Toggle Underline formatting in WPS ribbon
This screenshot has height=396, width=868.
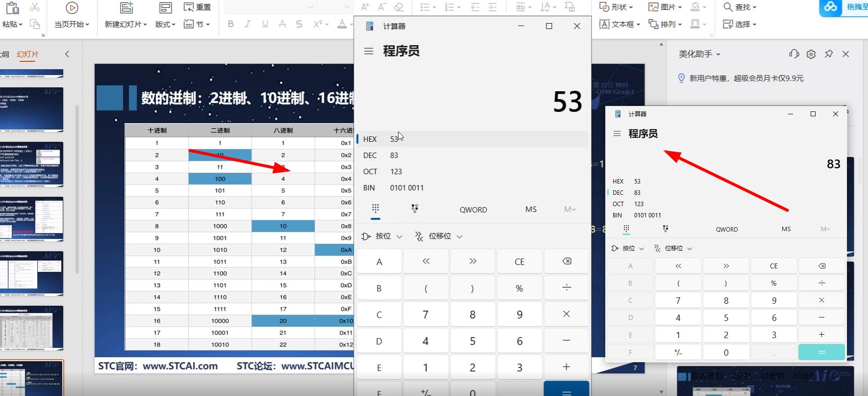click(x=265, y=24)
